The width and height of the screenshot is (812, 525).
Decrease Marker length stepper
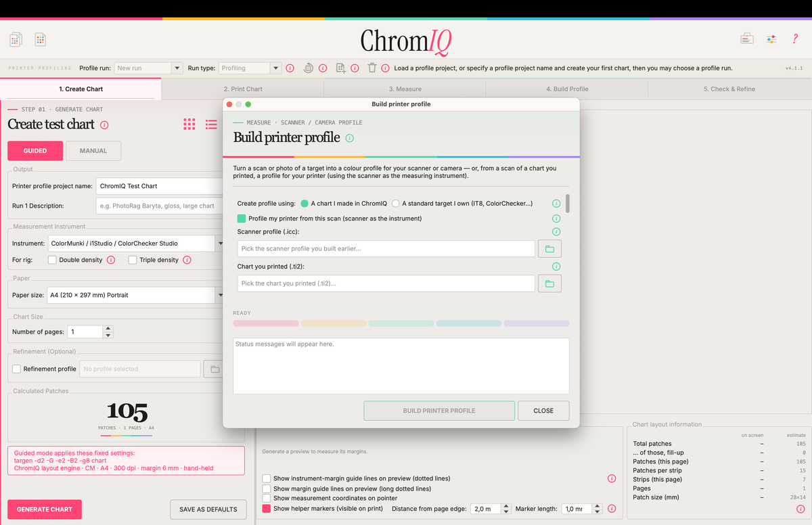coord(596,512)
